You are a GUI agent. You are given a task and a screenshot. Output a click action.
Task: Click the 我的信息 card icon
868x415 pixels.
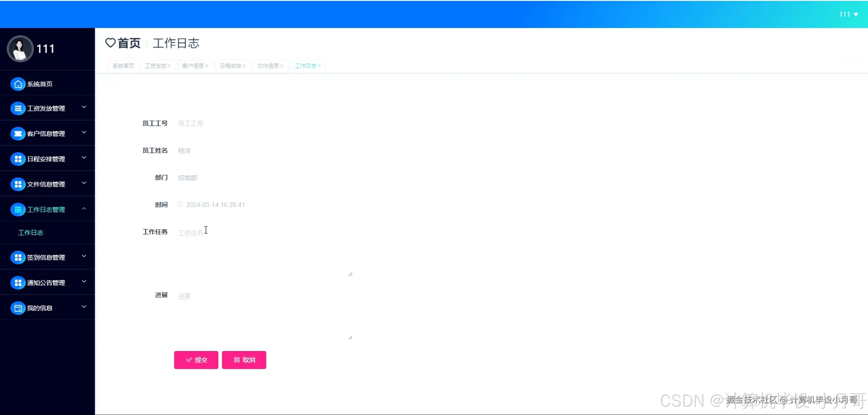(18, 308)
